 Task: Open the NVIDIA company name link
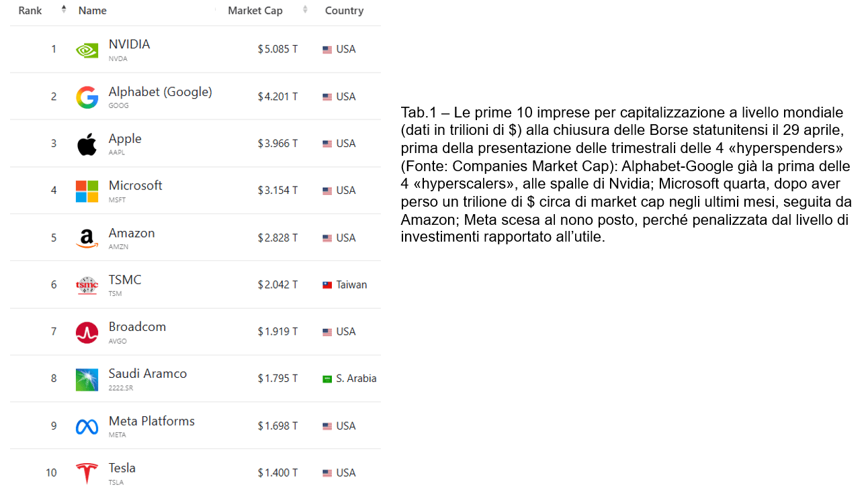point(129,44)
